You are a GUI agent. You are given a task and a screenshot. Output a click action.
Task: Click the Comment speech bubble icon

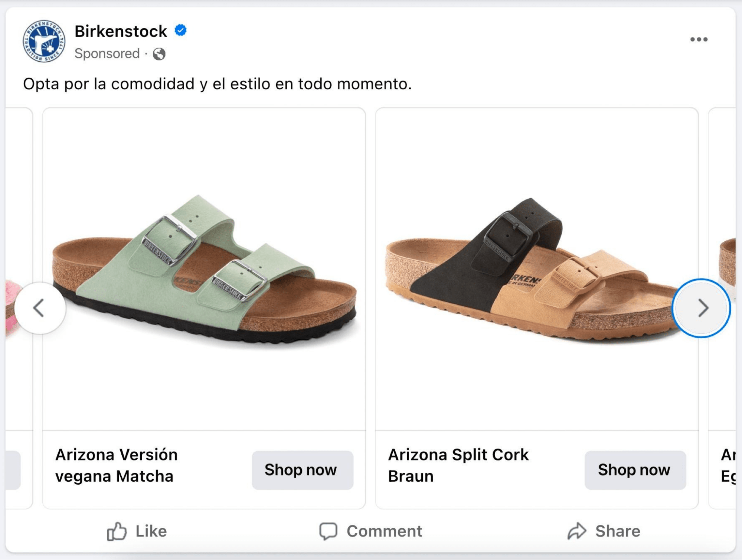click(x=329, y=530)
